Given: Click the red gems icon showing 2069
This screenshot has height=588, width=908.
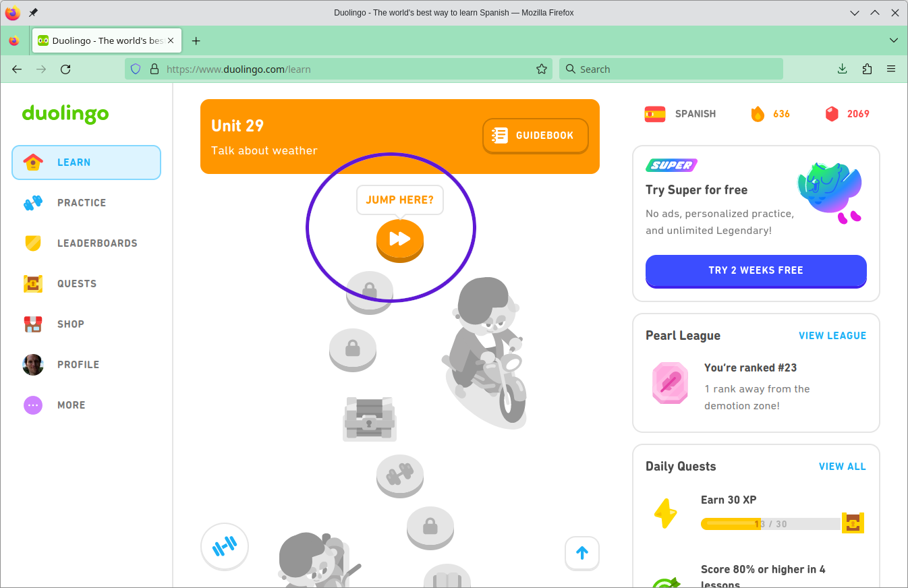Looking at the screenshot, I should 832,114.
